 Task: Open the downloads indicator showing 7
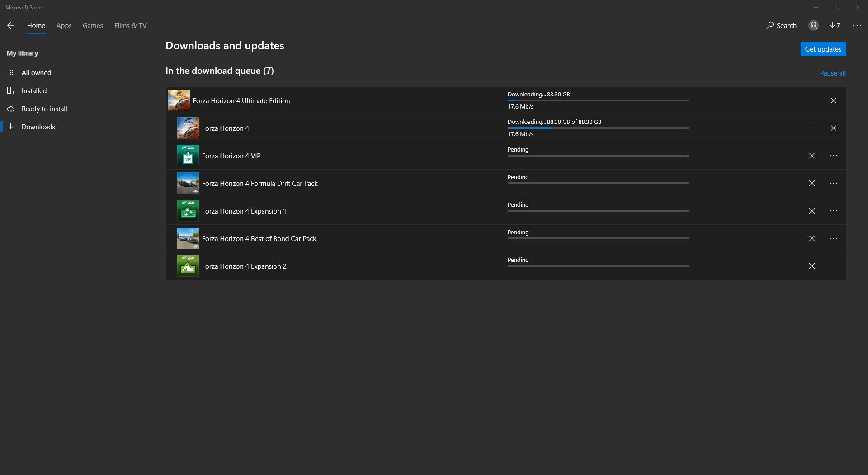pyautogui.click(x=835, y=26)
